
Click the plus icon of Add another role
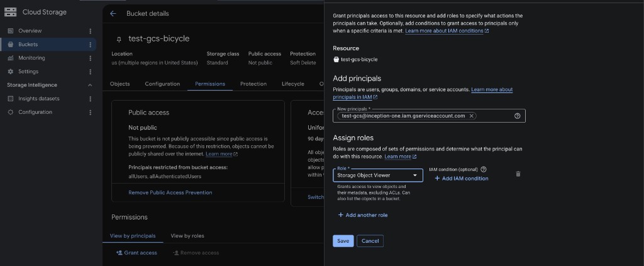[x=340, y=215]
